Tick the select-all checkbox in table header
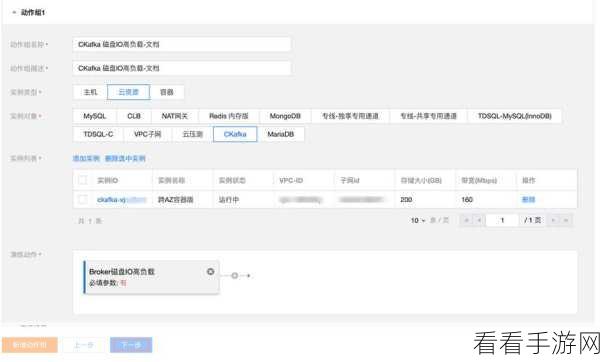 coord(83,180)
